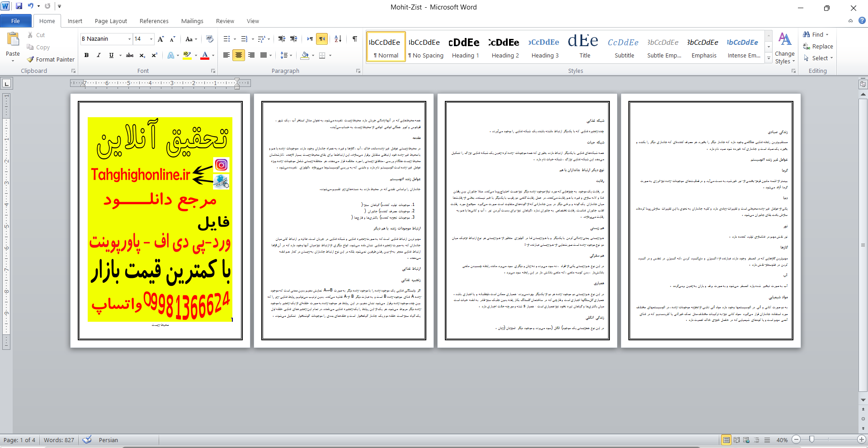The image size is (868, 448).
Task: Toggle Center text alignment
Action: [x=239, y=55]
